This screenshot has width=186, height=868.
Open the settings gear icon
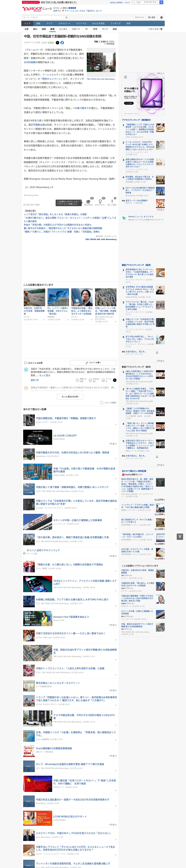click(x=161, y=18)
